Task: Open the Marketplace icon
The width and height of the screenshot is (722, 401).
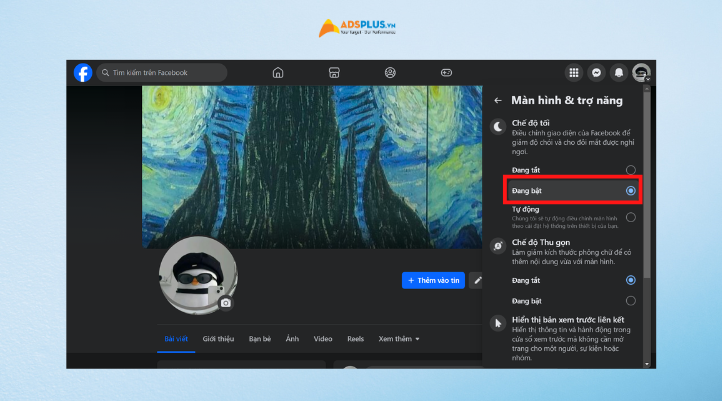Action: point(334,73)
